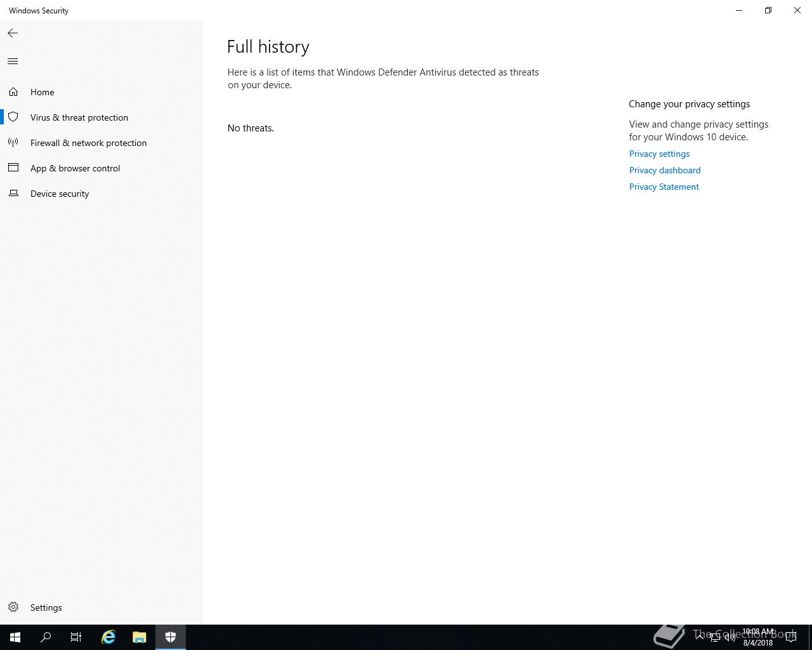This screenshot has height=650, width=812.
Task: Open taskbar search magnifier
Action: 46,637
